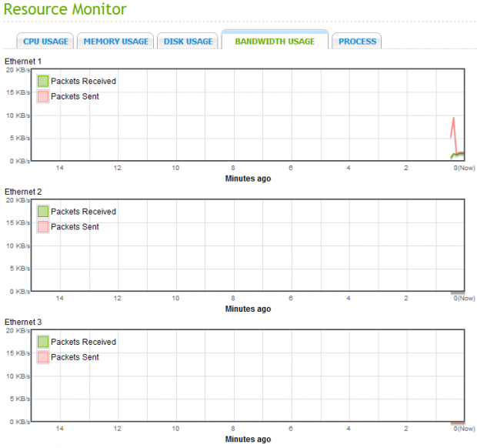Click the Minutes ago label under Ethernet 1
This screenshot has width=477, height=448.
click(248, 179)
